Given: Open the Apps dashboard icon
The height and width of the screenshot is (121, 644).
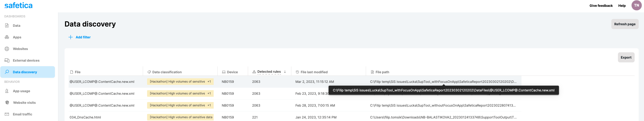Looking at the screenshot, I should pos(7,37).
